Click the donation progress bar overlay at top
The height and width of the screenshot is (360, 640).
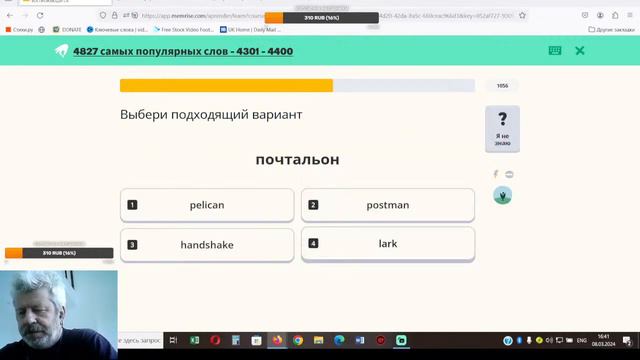pyautogui.click(x=322, y=18)
